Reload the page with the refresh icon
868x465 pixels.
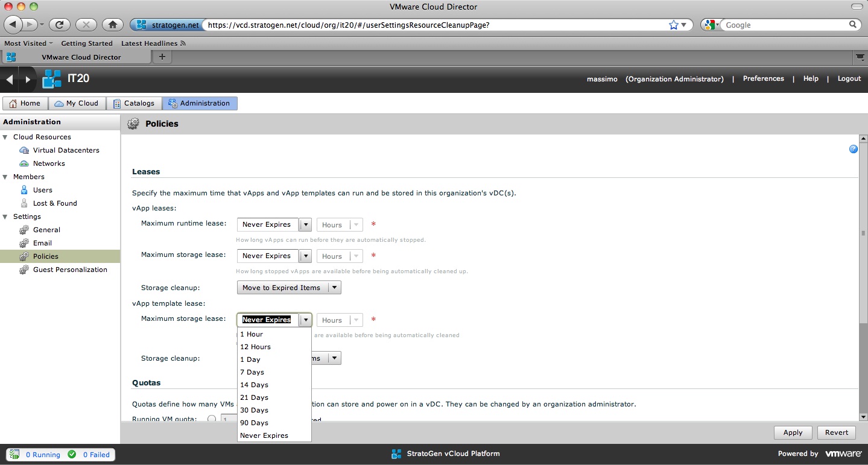click(x=59, y=25)
